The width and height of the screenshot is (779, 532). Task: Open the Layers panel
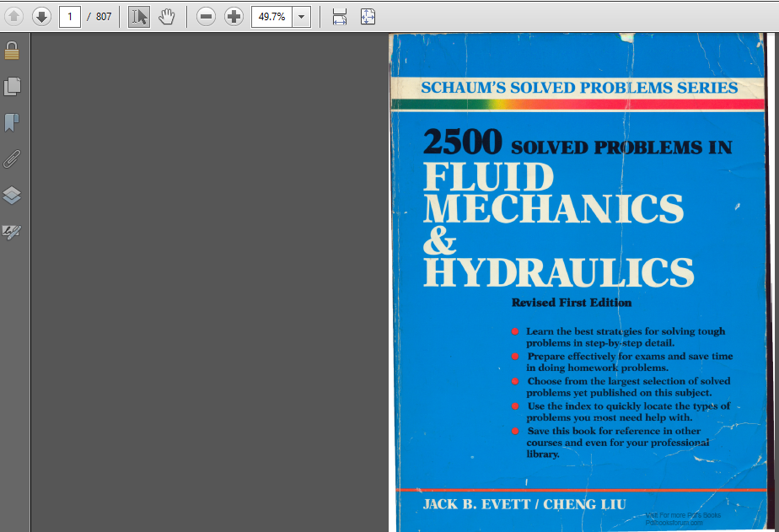pyautogui.click(x=12, y=196)
